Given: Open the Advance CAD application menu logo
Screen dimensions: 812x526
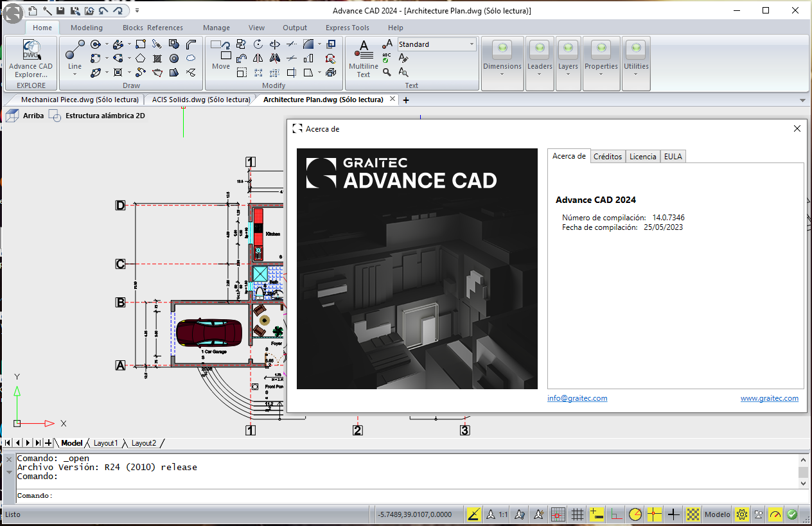Looking at the screenshot, I should (13, 13).
